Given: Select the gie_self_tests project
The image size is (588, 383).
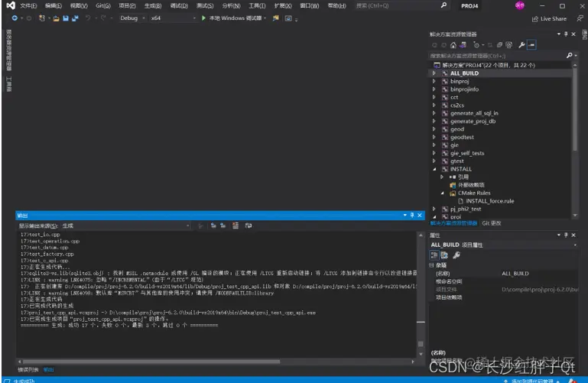Looking at the screenshot, I should pyautogui.click(x=467, y=153).
